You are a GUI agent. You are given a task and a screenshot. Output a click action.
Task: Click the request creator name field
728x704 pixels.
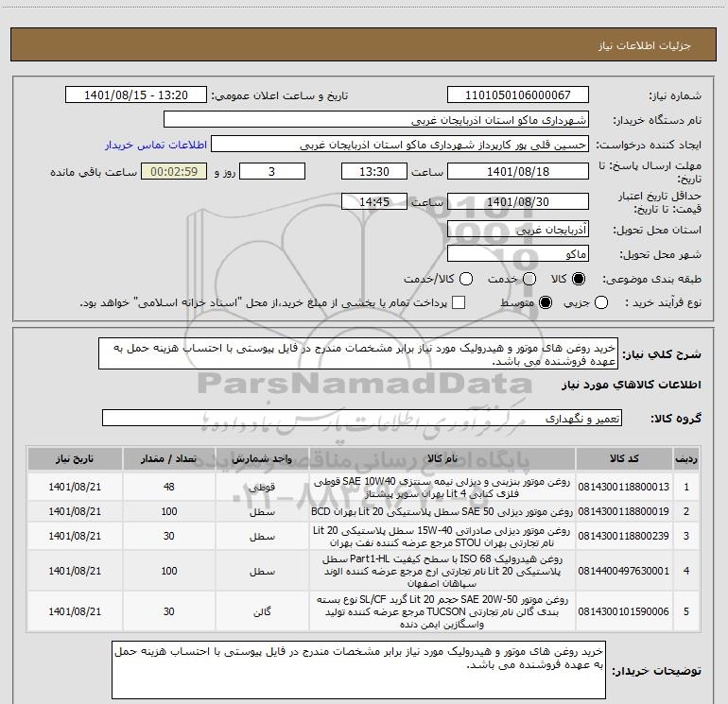[x=400, y=145]
